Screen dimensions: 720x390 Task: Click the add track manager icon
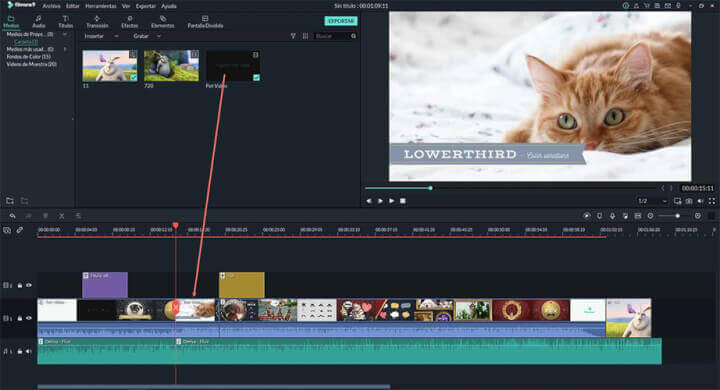(7, 230)
